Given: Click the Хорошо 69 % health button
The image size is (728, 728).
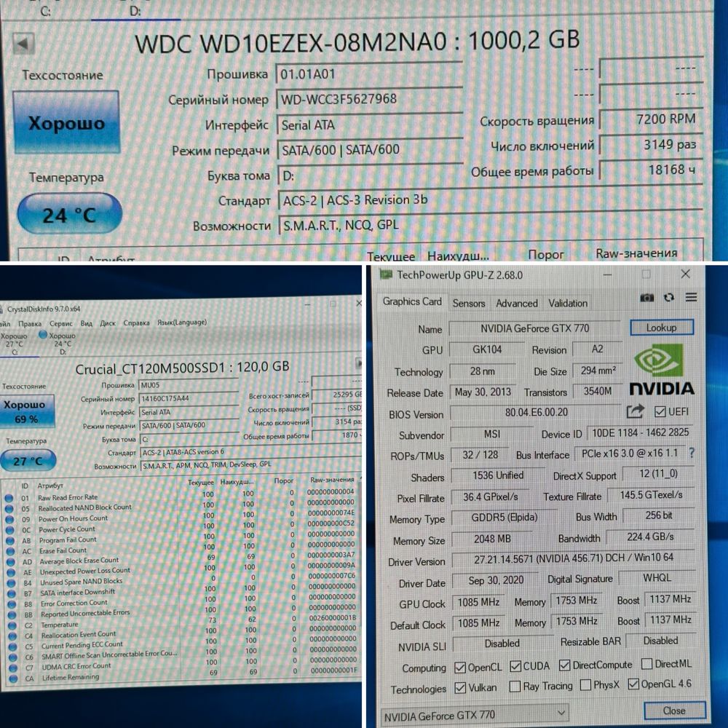Looking at the screenshot, I should [x=26, y=411].
